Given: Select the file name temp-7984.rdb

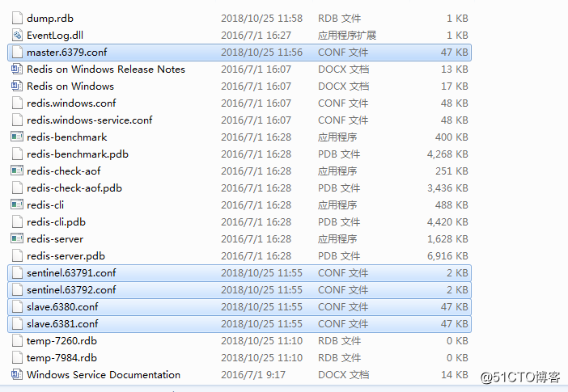Looking at the screenshot, I should coord(62,358).
